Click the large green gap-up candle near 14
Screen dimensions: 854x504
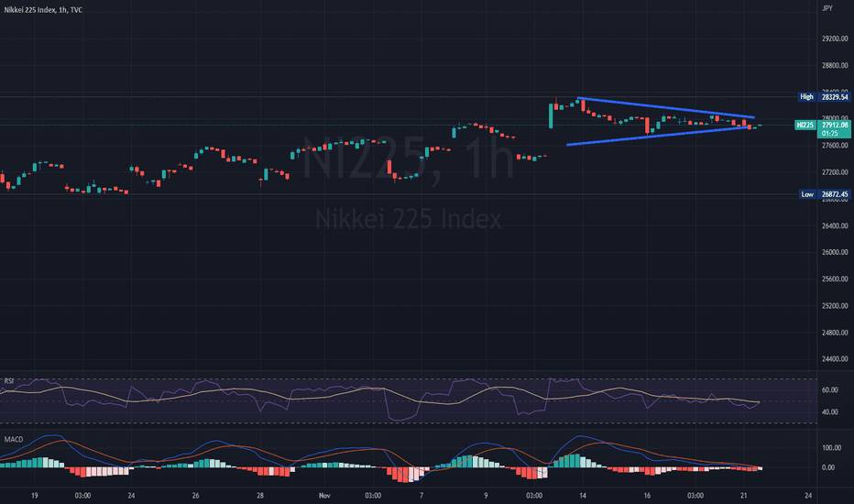click(x=552, y=115)
